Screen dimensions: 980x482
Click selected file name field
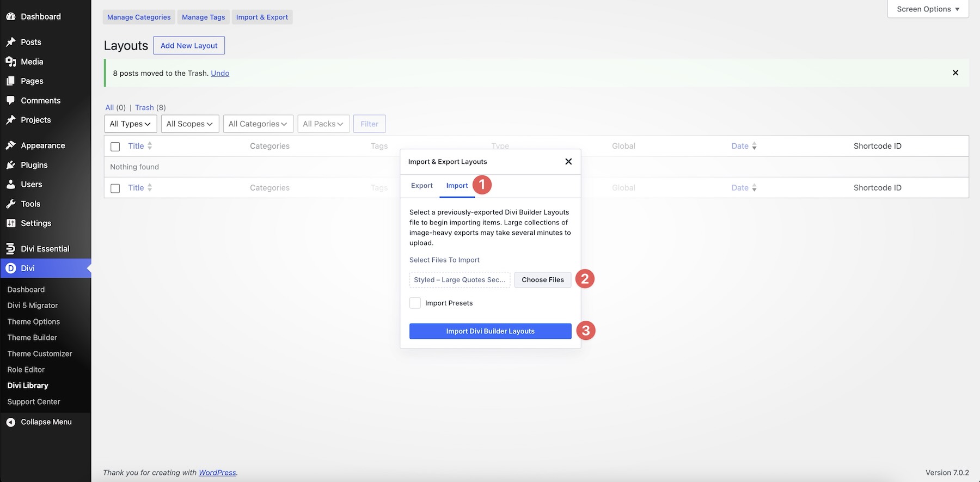click(460, 280)
